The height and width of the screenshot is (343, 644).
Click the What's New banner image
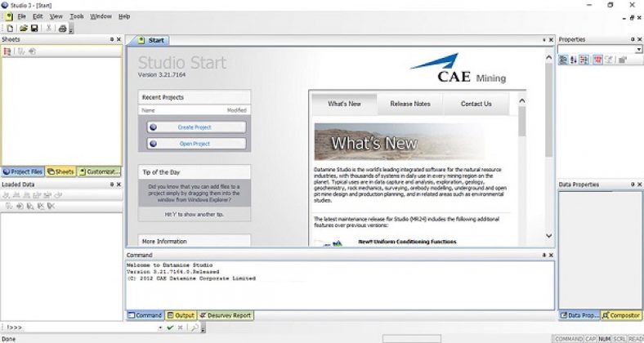coord(399,142)
